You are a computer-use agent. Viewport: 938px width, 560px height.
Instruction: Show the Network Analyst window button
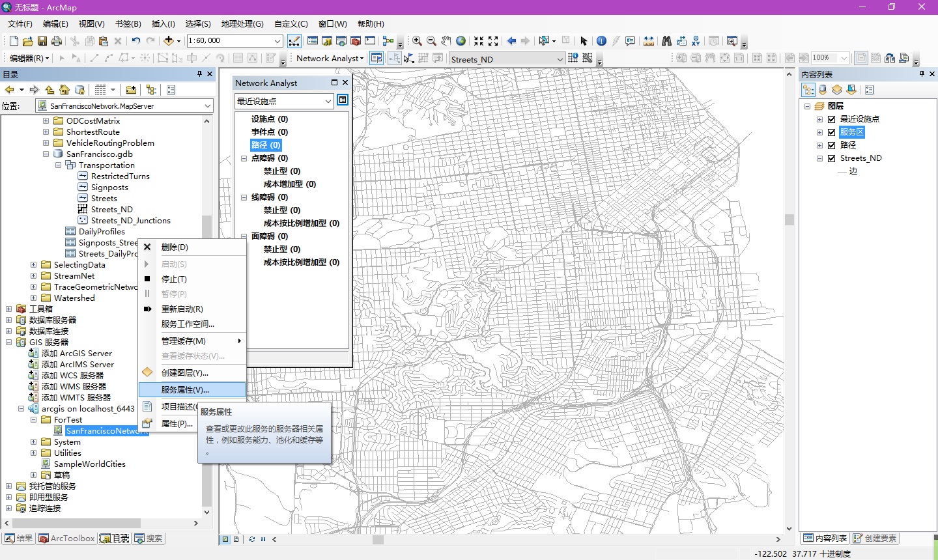pos(377,58)
